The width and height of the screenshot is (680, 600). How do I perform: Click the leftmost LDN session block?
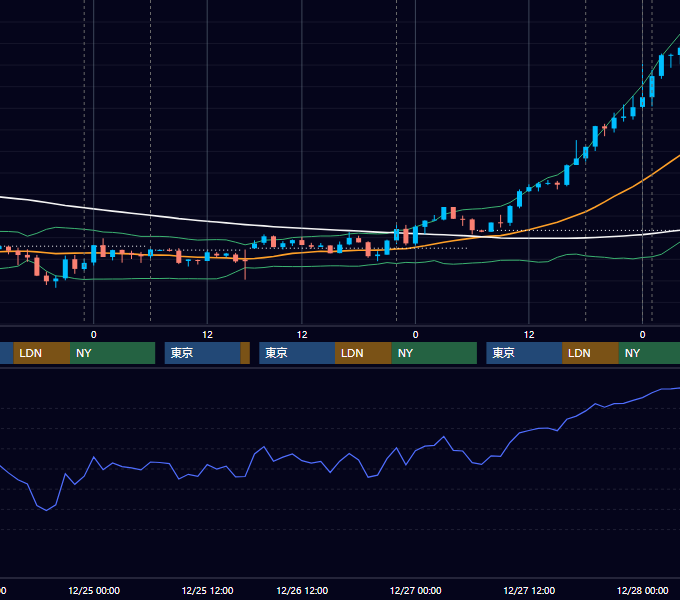click(x=42, y=353)
